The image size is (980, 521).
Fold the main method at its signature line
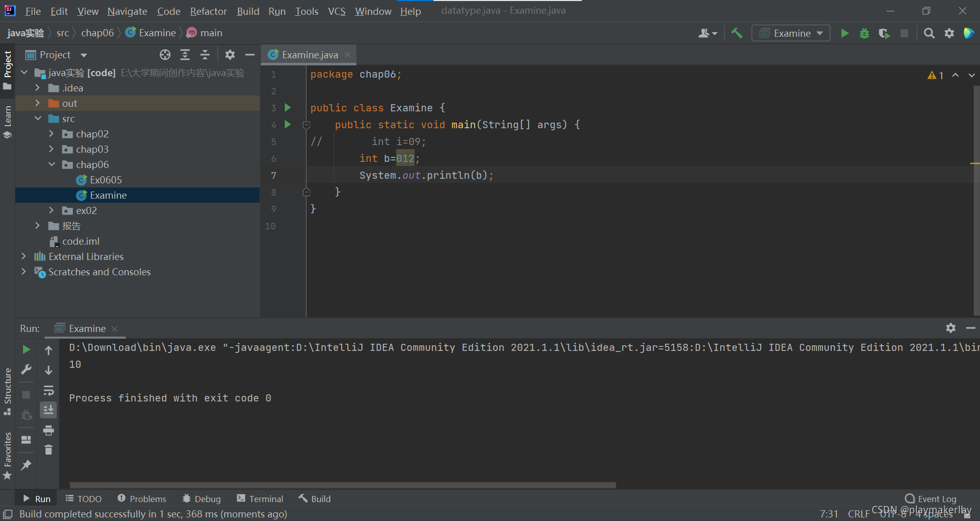pos(307,125)
